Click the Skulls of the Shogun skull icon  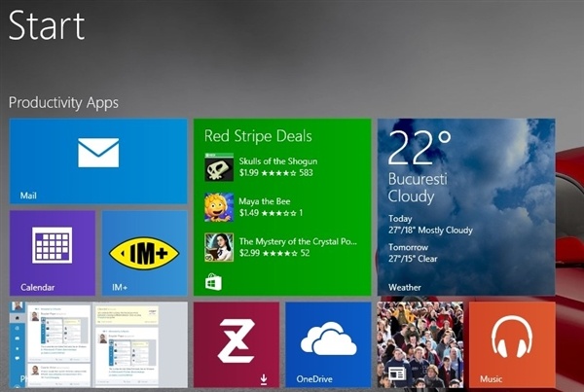tap(219, 167)
